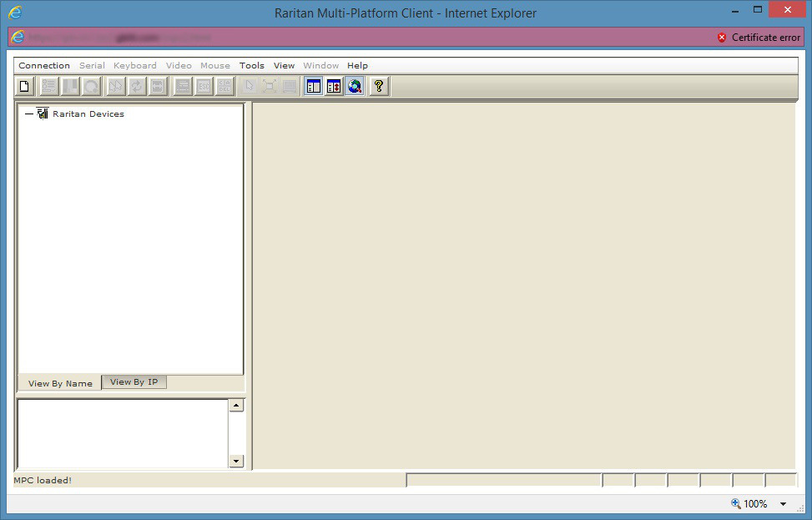Maximize the Internet Explorer window
Screen dimensions: 812x520
[758, 10]
